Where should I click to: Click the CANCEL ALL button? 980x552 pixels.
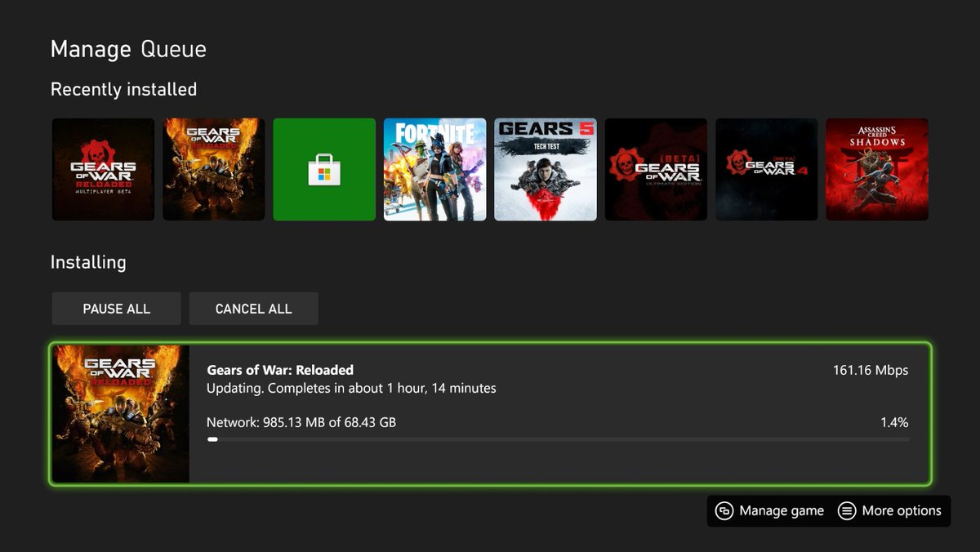[253, 309]
